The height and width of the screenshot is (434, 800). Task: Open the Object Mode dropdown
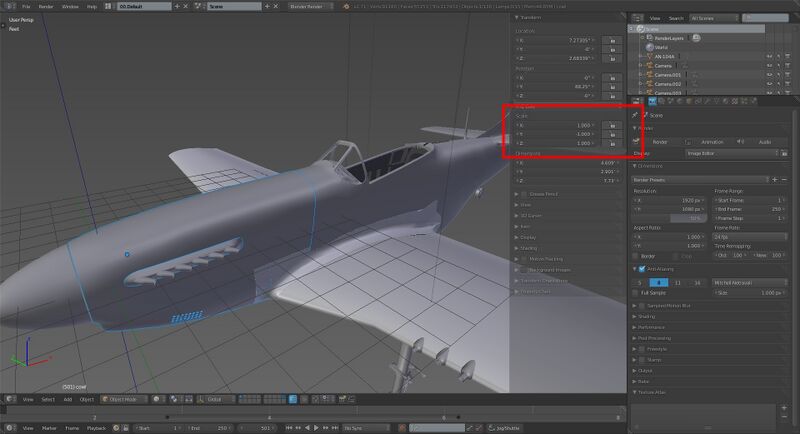point(124,399)
